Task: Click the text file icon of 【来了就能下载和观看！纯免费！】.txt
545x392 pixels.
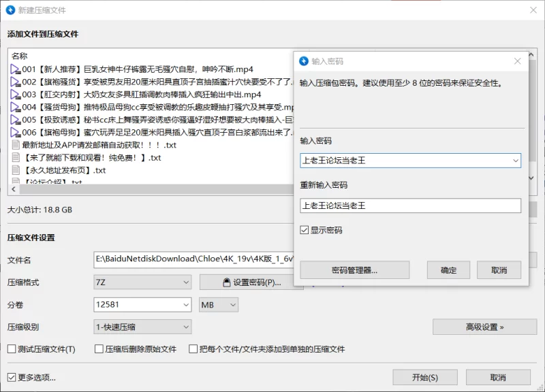Action: [x=16, y=158]
